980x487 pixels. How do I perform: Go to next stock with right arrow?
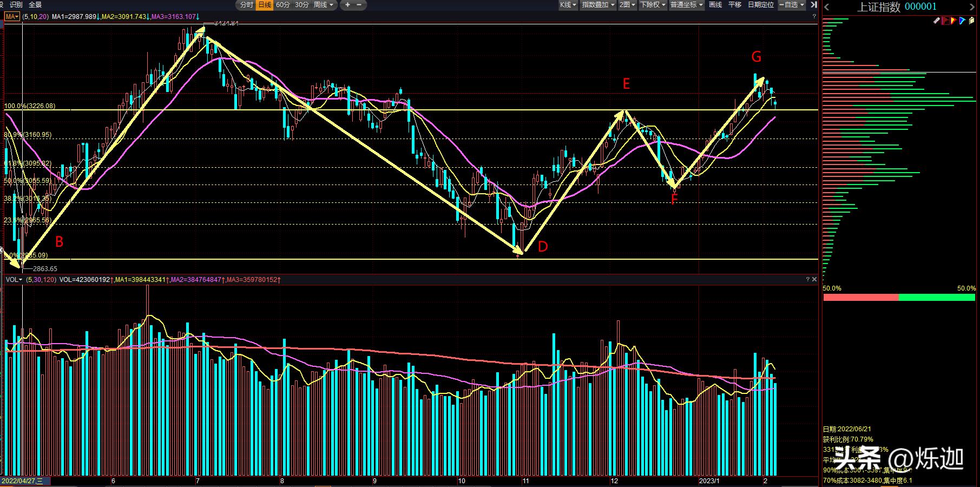pyautogui.click(x=973, y=7)
